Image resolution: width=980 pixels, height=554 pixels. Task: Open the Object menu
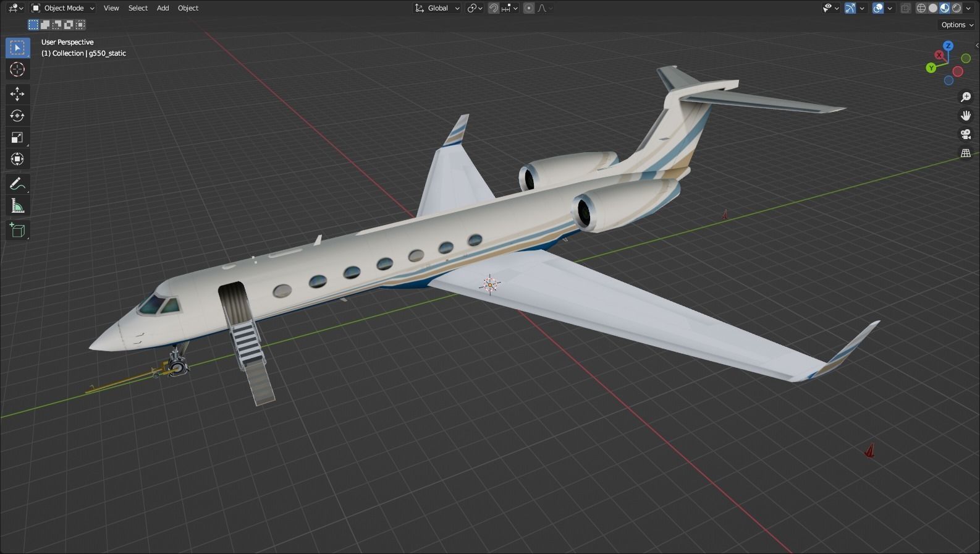point(188,8)
